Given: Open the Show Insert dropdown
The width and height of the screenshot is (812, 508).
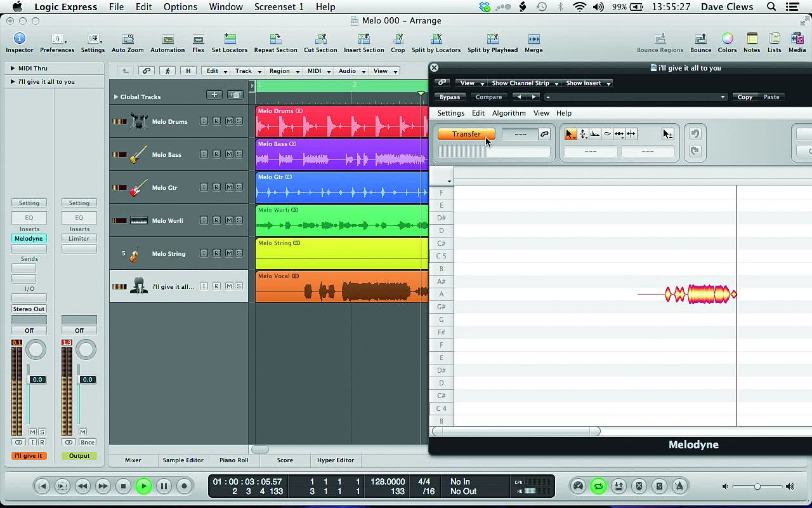Looking at the screenshot, I should pyautogui.click(x=587, y=83).
